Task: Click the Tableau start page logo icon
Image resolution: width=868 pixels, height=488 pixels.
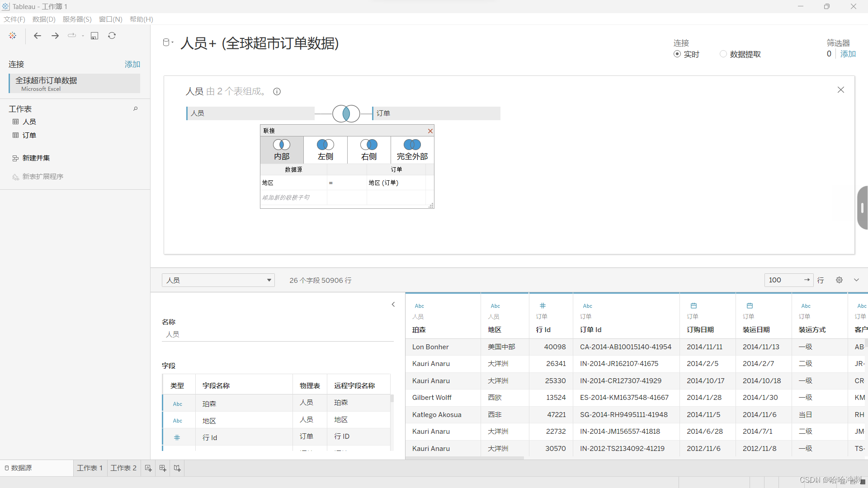Action: [x=13, y=36]
